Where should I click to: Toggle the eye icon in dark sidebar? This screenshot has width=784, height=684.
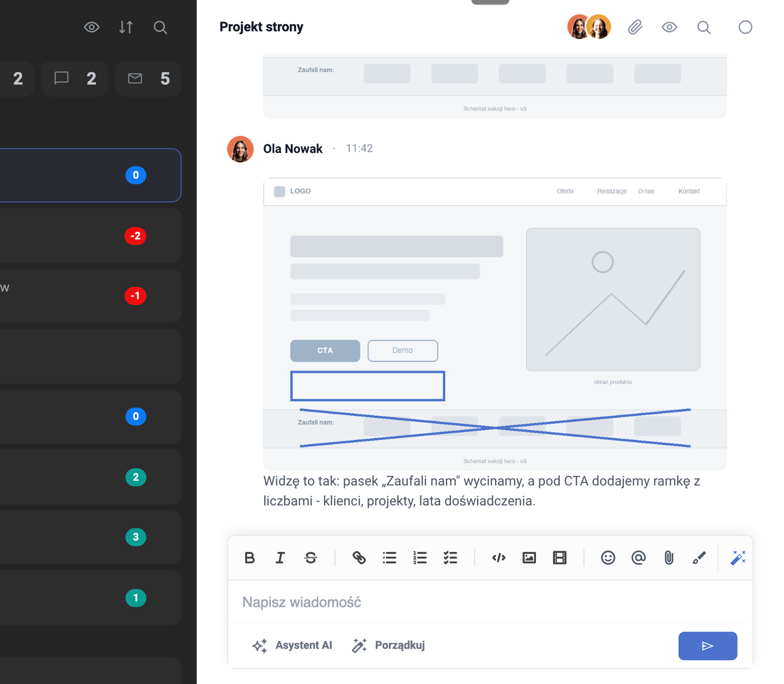92,27
